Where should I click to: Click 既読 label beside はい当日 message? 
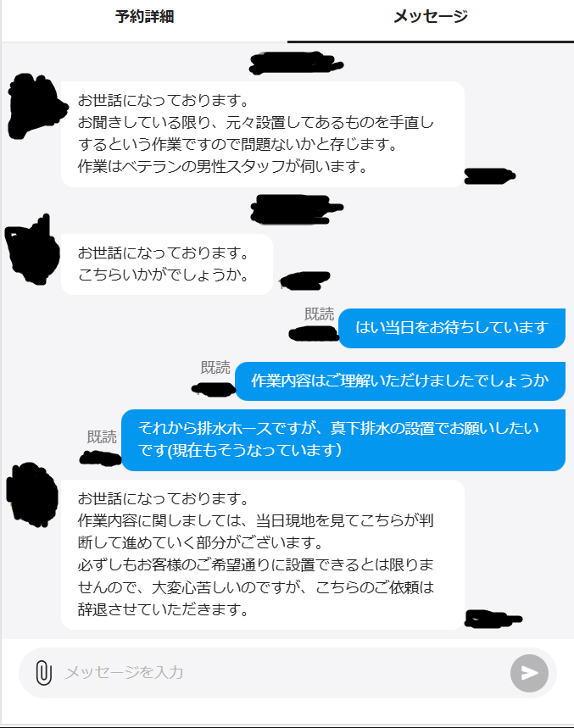[x=319, y=314]
